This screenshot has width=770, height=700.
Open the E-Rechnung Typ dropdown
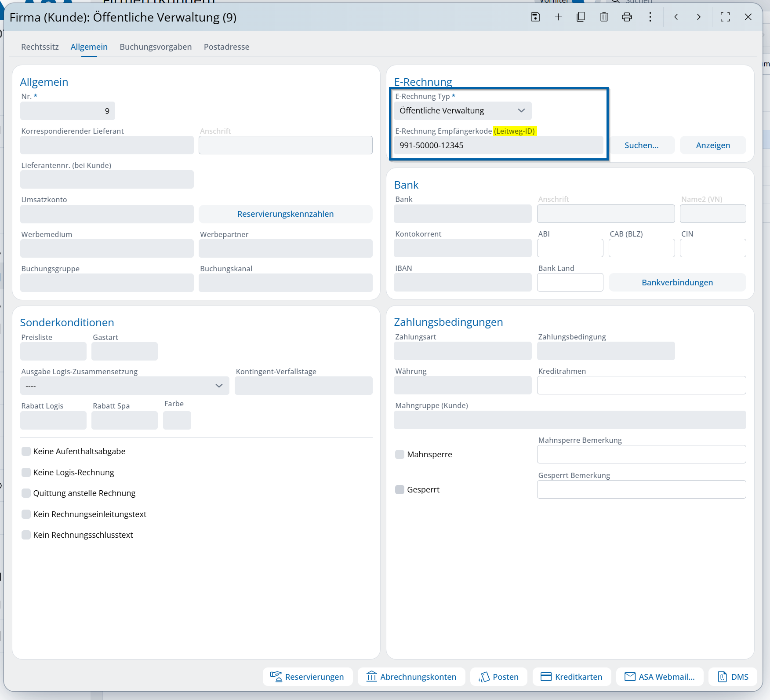pos(462,111)
